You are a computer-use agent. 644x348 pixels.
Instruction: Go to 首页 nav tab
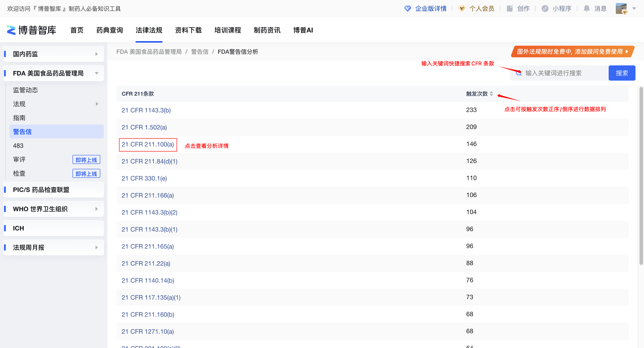(77, 30)
